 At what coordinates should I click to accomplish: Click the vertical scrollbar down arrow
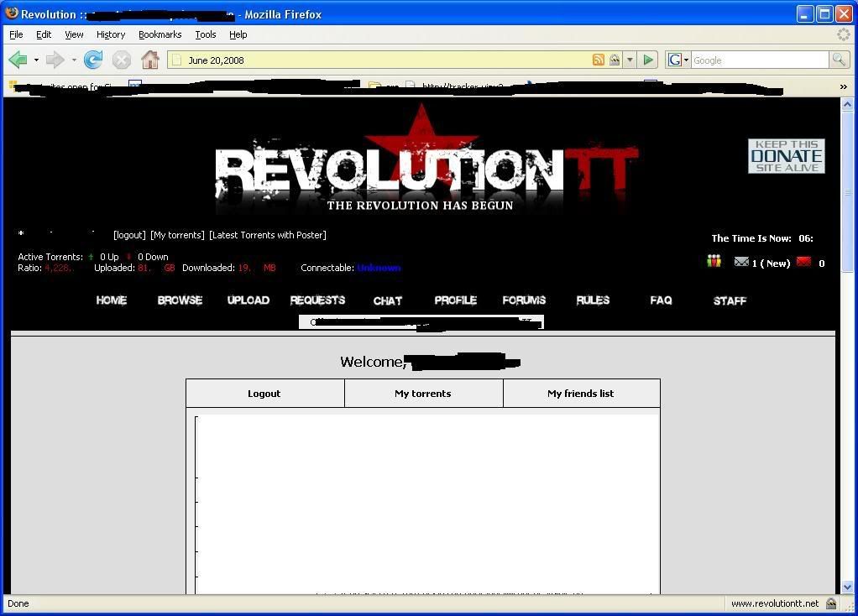(847, 587)
